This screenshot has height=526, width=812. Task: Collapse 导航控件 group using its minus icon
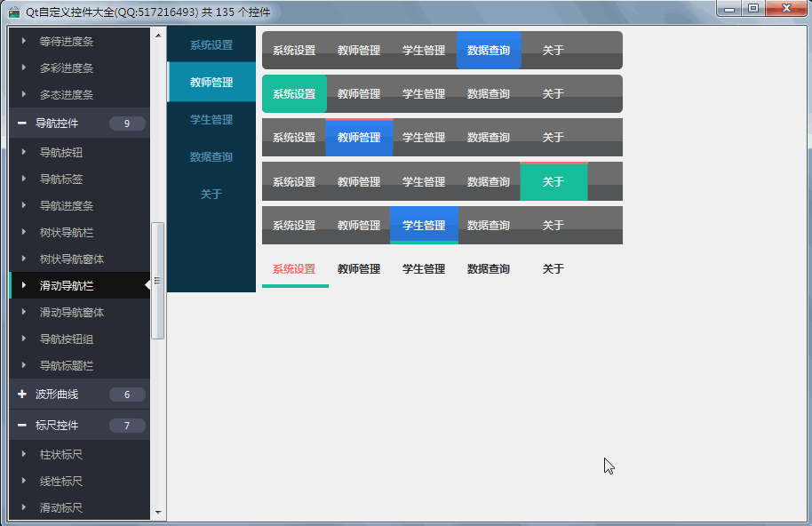[21, 124]
